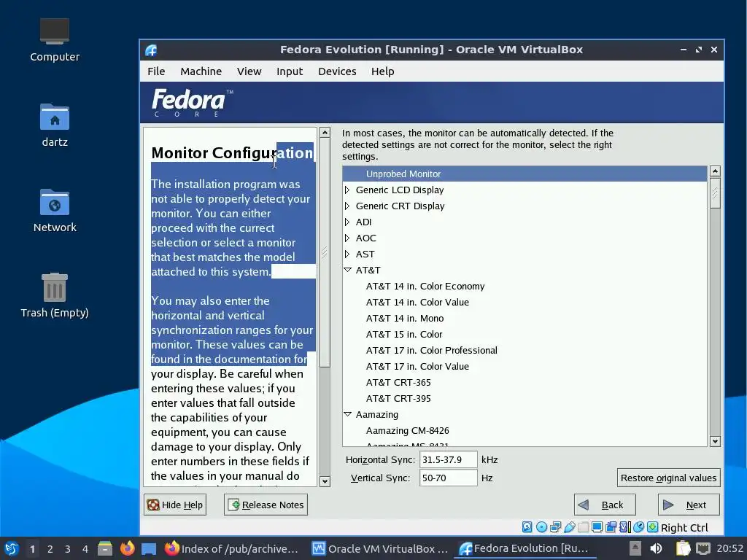Click the clipboard manager tray icon
Image resolution: width=747 pixels, height=560 pixels.
point(683,548)
